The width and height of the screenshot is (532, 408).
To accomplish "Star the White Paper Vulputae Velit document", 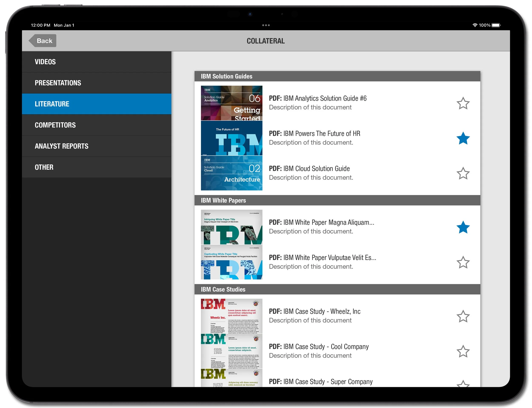I will [x=463, y=262].
